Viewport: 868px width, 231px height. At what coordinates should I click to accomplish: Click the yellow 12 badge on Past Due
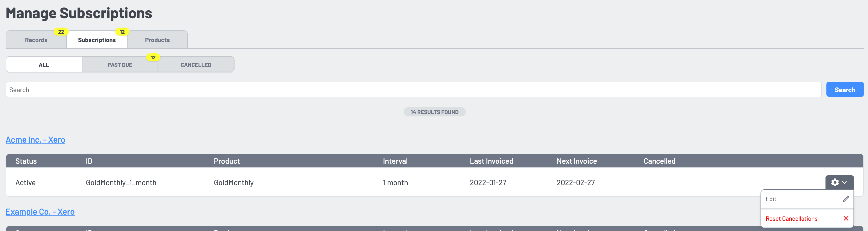point(153,57)
